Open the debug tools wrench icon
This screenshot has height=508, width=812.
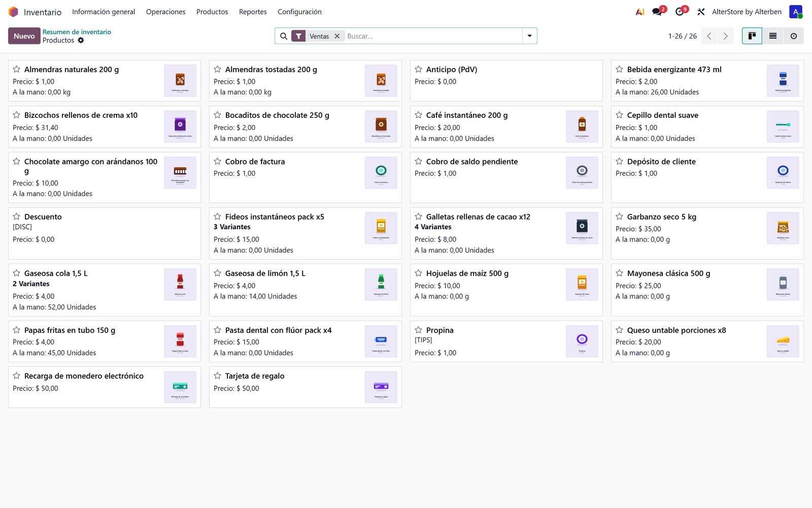(x=701, y=12)
